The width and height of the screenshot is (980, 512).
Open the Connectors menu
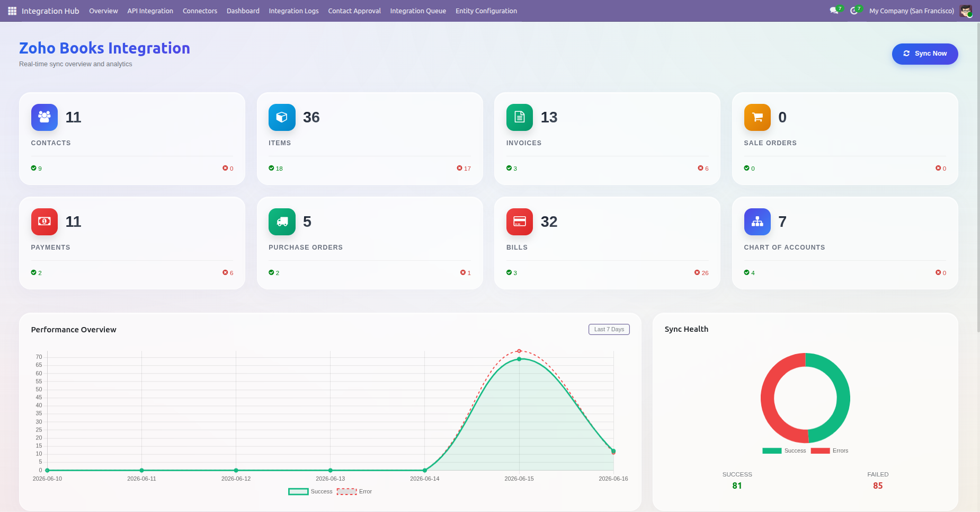click(200, 11)
